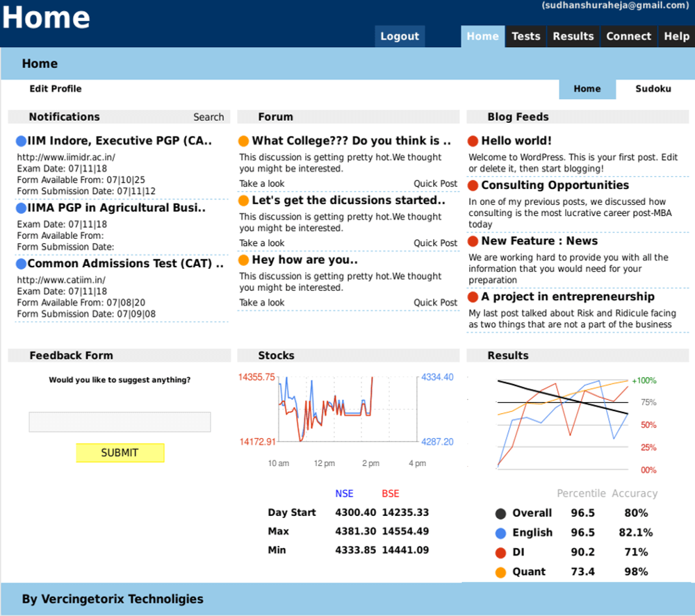Click red dot beside New Feature News

tap(473, 241)
